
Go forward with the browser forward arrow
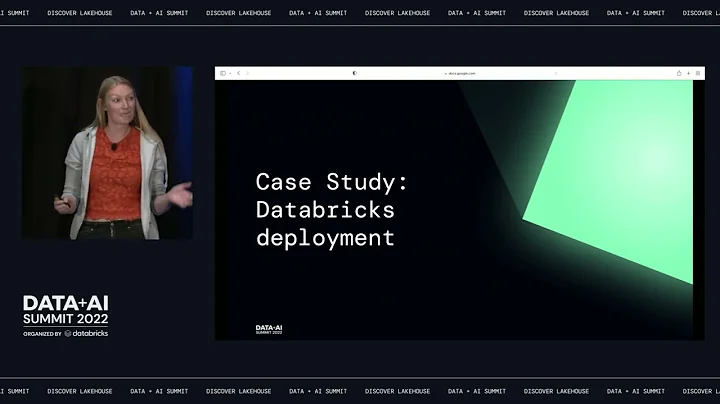(247, 73)
